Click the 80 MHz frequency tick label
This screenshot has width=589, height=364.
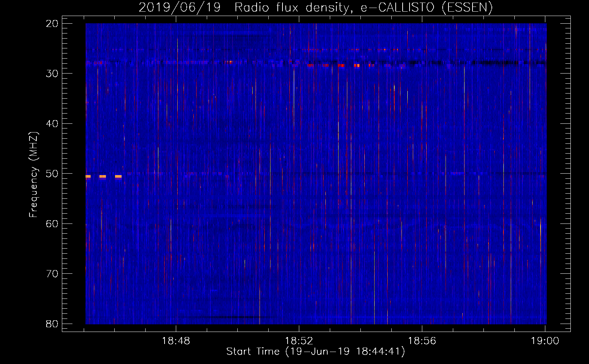pos(52,324)
